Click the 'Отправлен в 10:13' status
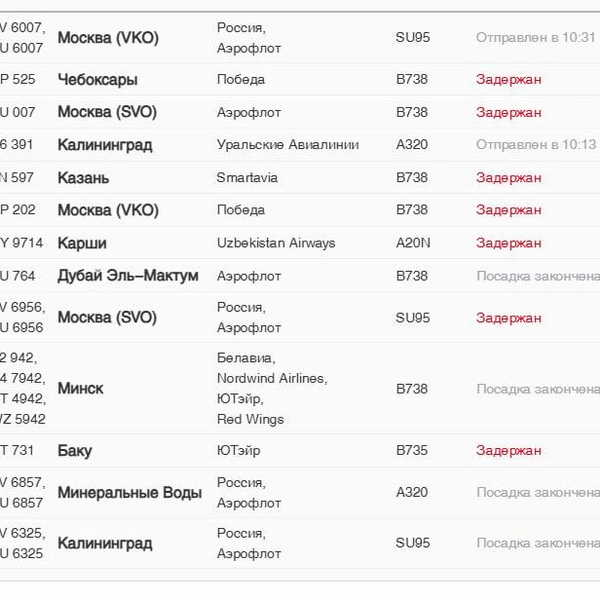This screenshot has height=600, width=600. pos(535,145)
